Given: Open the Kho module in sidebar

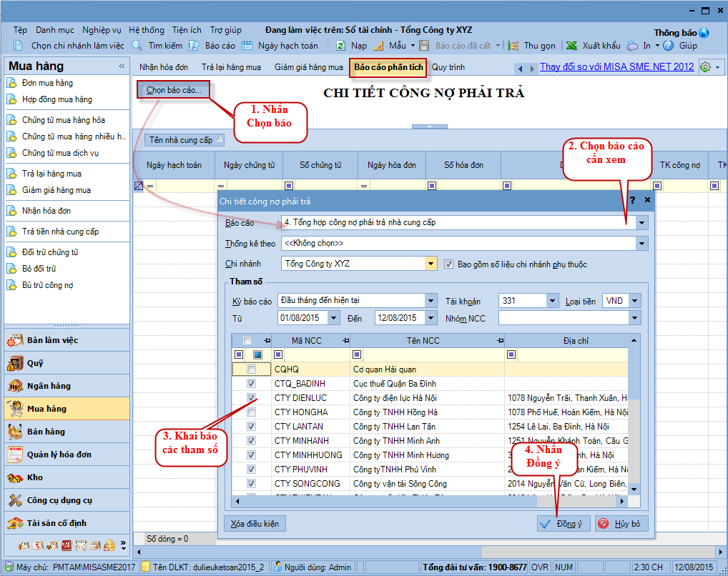Looking at the screenshot, I should tap(35, 477).
